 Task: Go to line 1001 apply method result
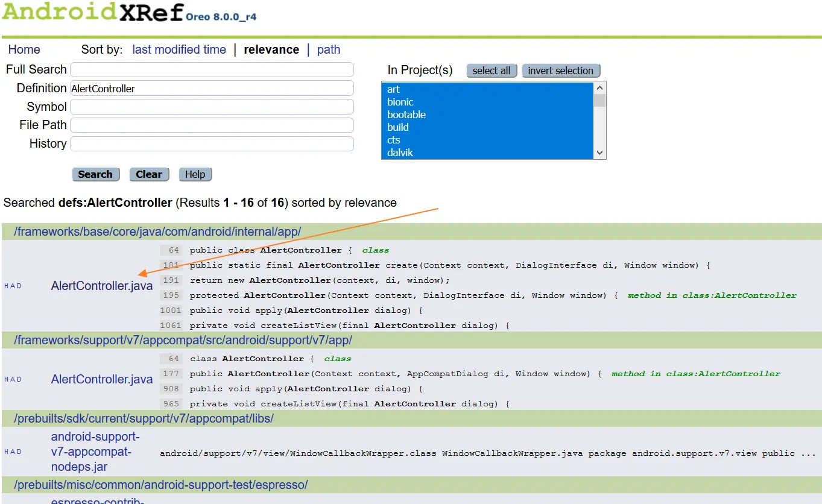pos(291,310)
